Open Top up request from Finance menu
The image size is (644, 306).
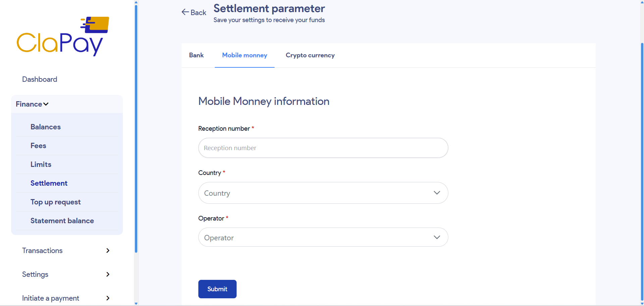(x=55, y=202)
